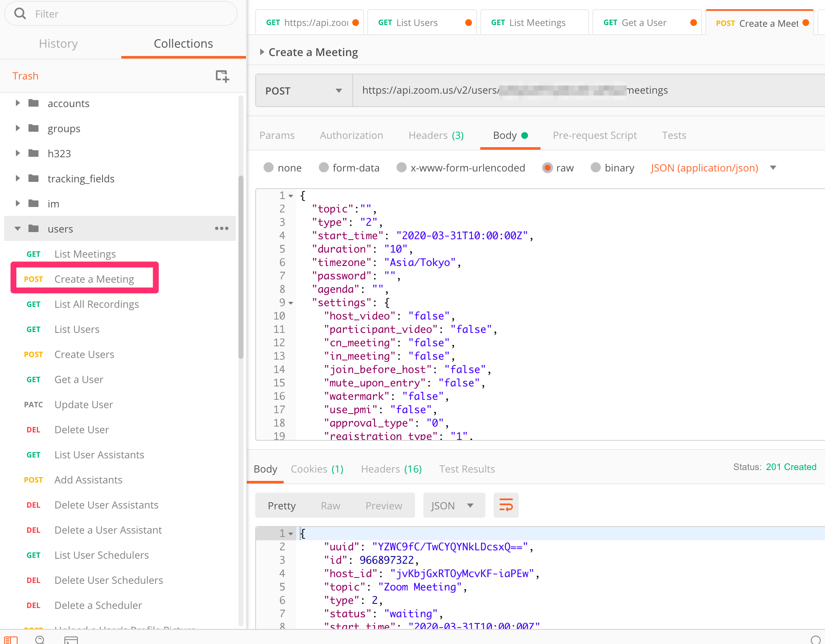
Task: Open the POST method dropdown
Action: (x=304, y=90)
